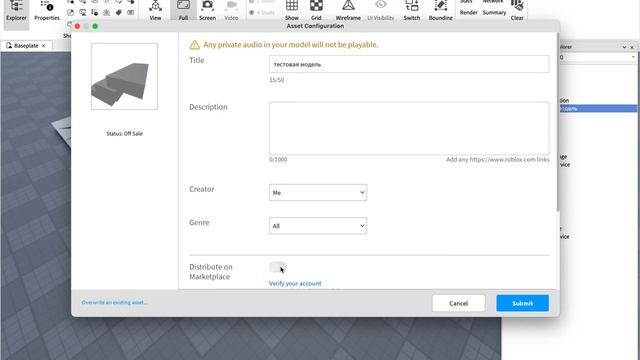This screenshot has width=640, height=360.
Task: Open Summary stats
Action: (494, 13)
